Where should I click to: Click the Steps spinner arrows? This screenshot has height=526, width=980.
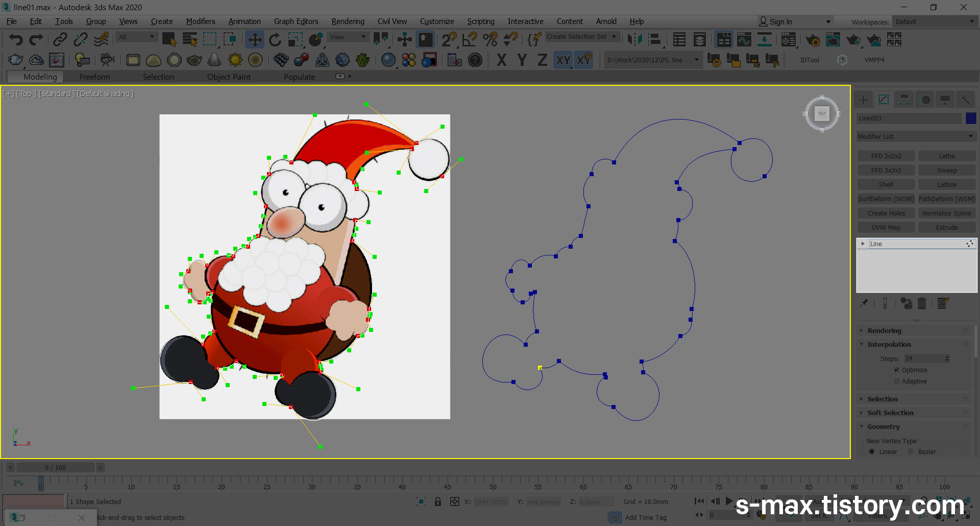947,358
